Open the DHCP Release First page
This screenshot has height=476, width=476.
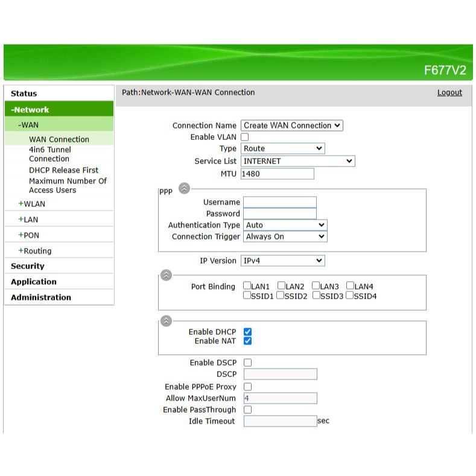pos(63,170)
